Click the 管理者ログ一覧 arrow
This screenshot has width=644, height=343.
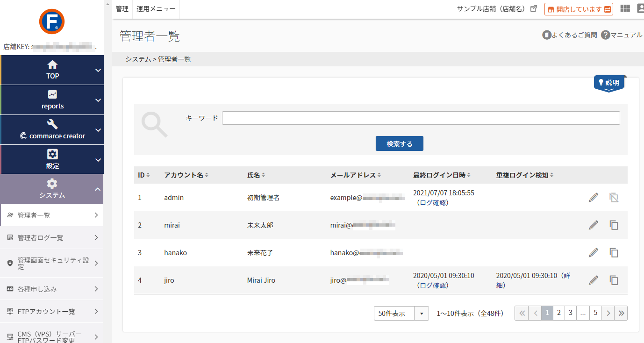pos(96,237)
